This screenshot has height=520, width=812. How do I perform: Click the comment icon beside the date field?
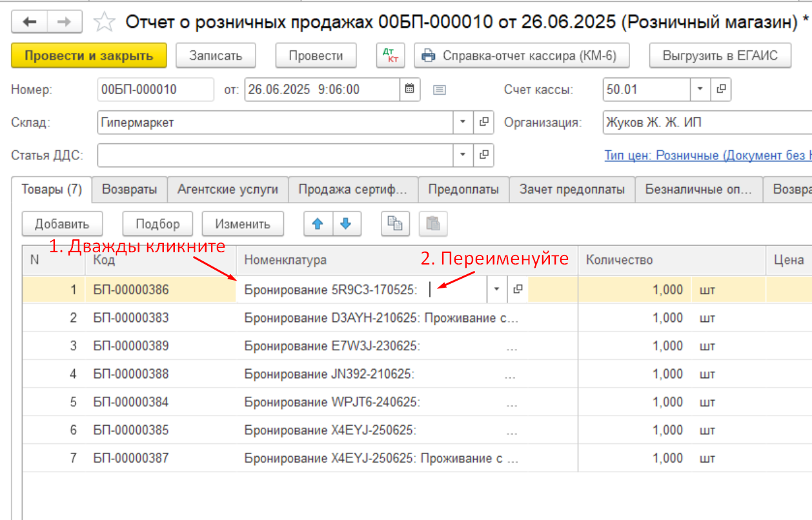pyautogui.click(x=440, y=90)
